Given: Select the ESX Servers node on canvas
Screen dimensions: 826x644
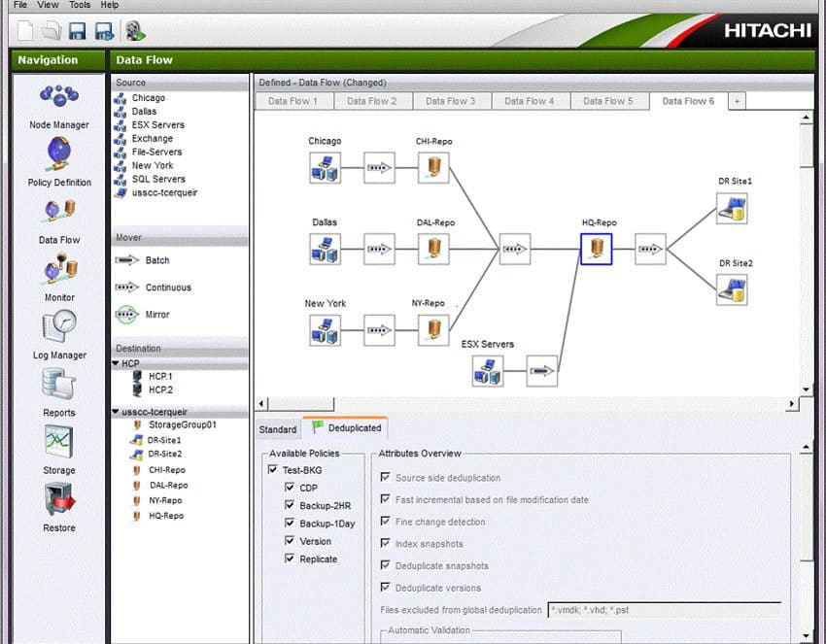Looking at the screenshot, I should click(488, 371).
